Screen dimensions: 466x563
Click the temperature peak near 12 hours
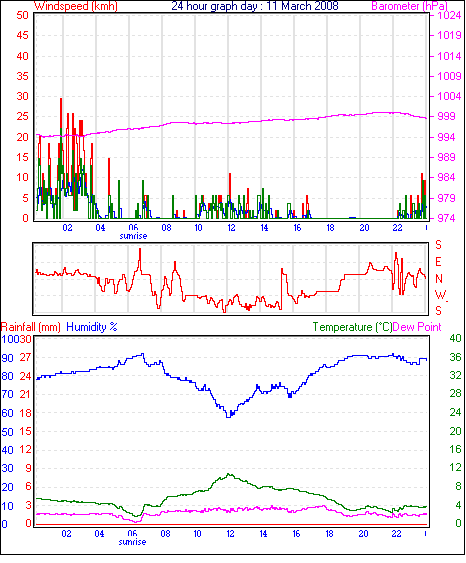[229, 475]
